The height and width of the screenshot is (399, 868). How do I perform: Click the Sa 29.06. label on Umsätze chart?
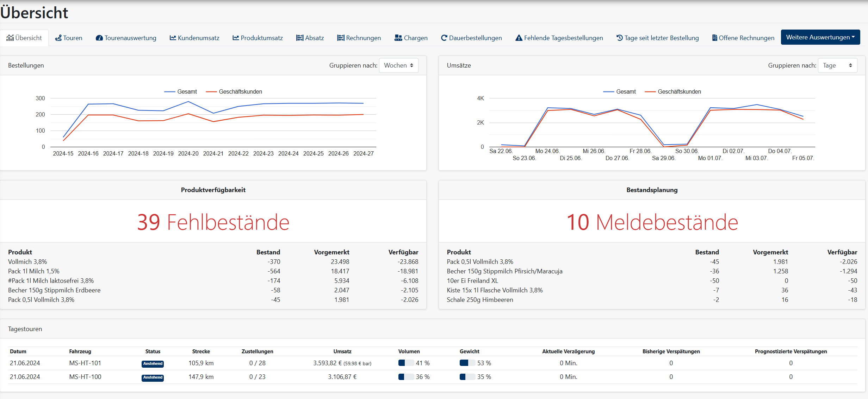663,158
